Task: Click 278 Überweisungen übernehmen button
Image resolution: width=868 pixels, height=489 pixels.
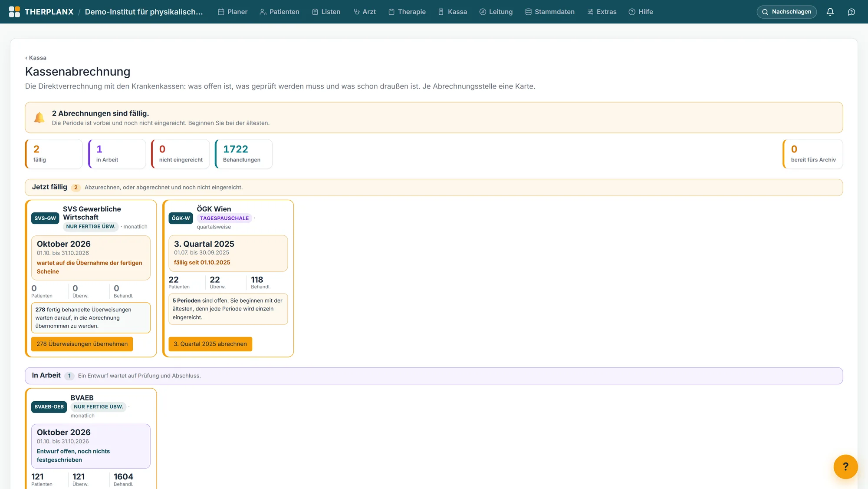Action: 82,344
